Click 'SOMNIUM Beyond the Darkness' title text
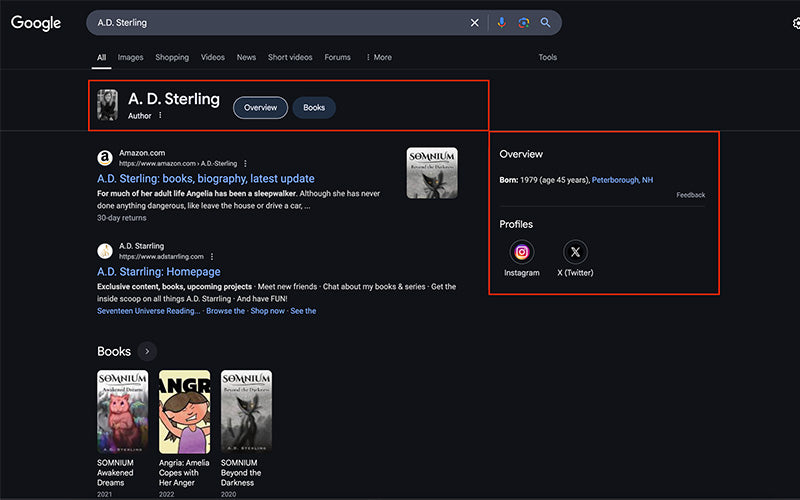Viewport: 800px width, 500px height. click(241, 472)
